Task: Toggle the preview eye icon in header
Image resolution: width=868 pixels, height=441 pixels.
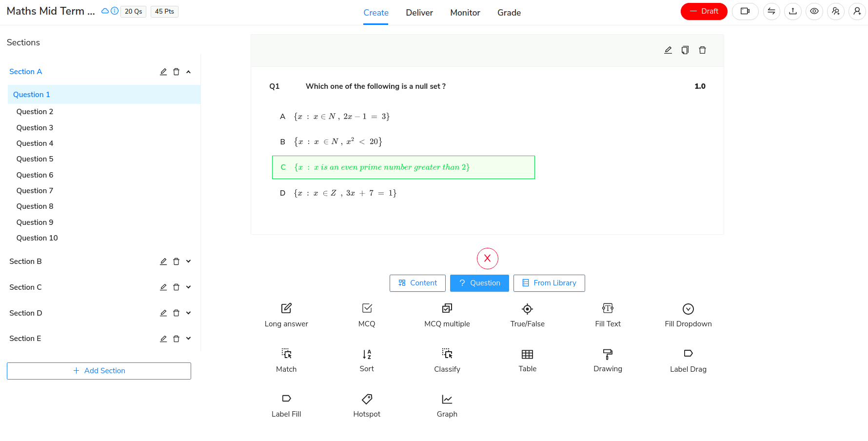Action: [x=814, y=11]
